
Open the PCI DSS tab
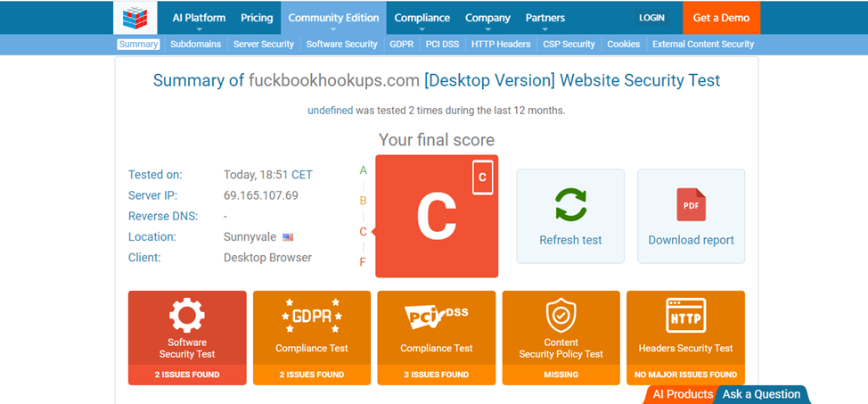point(442,45)
